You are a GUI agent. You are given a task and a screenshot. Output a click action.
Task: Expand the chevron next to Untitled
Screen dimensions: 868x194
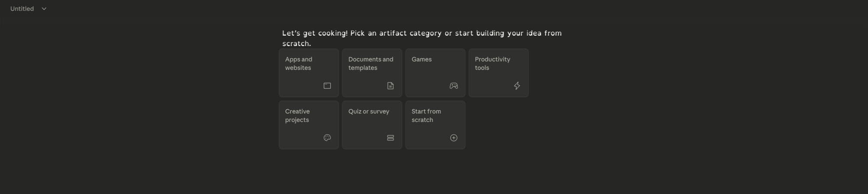(44, 9)
